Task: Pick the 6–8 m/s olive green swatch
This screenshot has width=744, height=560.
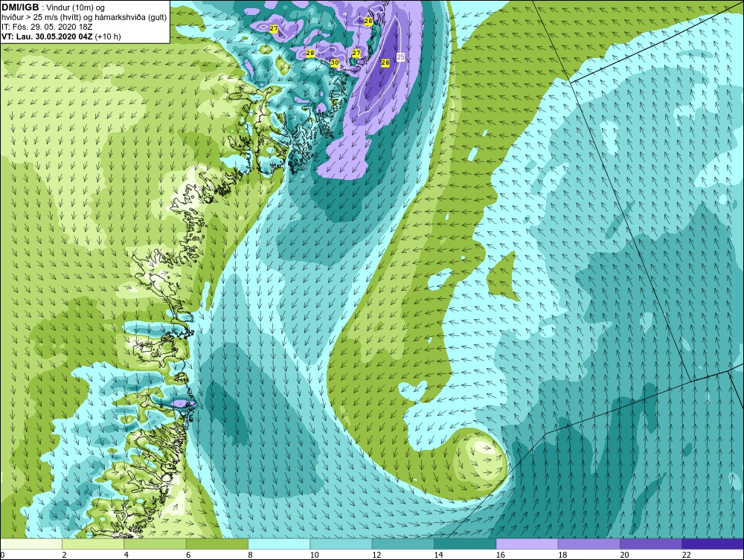Action: pyautogui.click(x=217, y=544)
